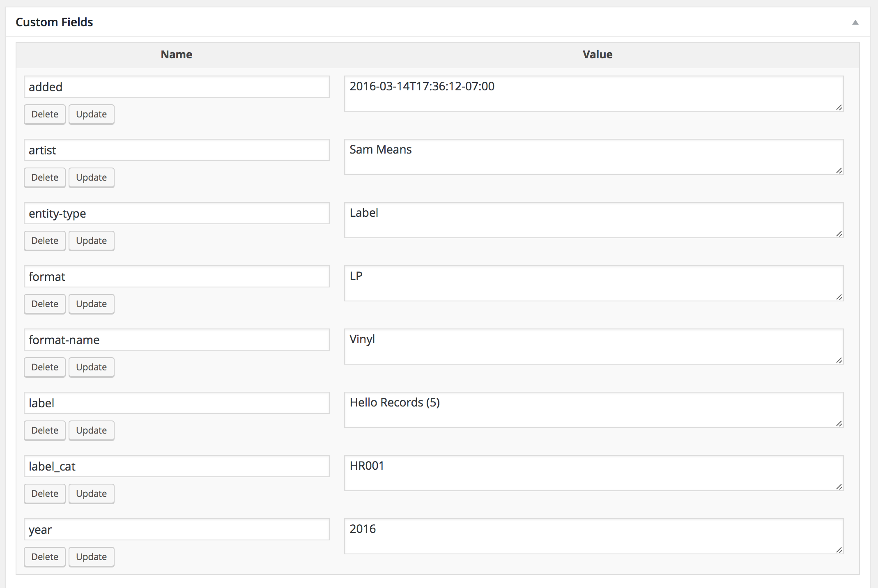Focus the value box containing Sam Means
The image size is (878, 588).
click(x=594, y=157)
